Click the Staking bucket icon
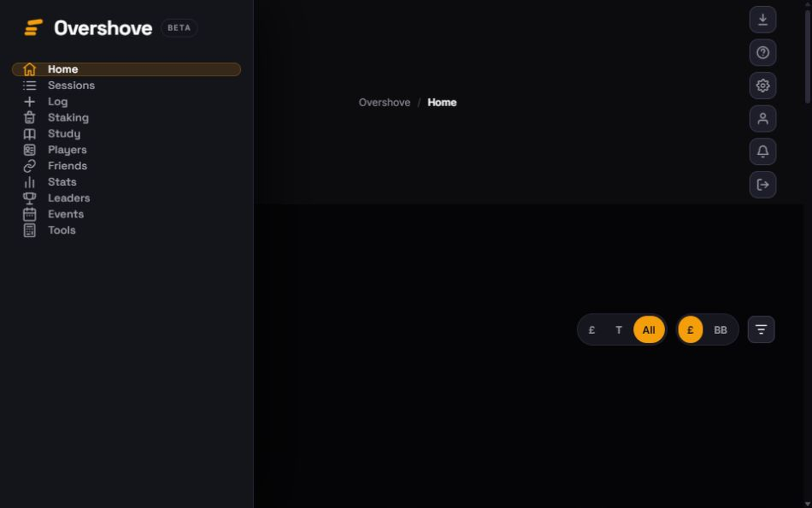The width and height of the screenshot is (812, 508). (29, 117)
